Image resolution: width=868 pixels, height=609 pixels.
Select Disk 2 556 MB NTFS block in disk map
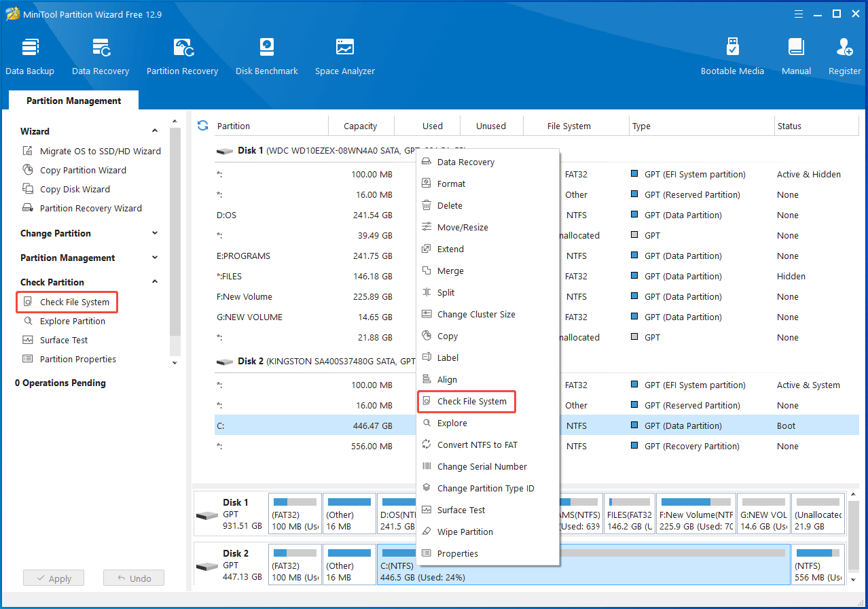point(818,564)
